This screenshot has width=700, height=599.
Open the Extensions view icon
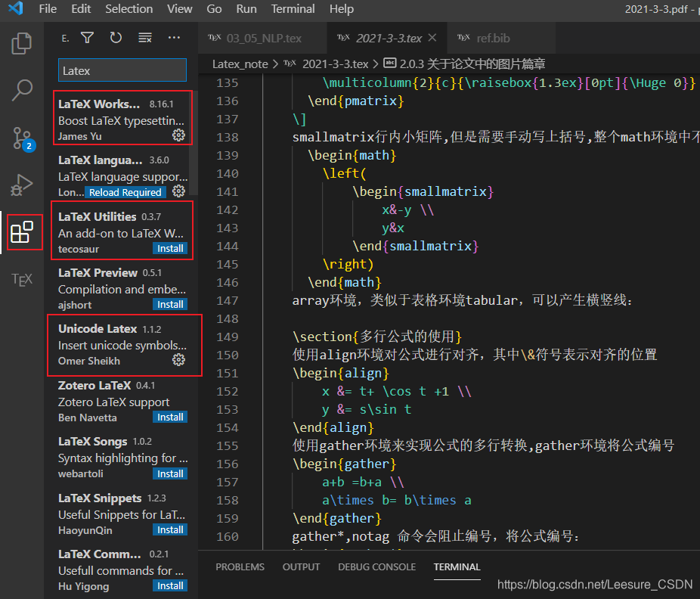tap(23, 232)
